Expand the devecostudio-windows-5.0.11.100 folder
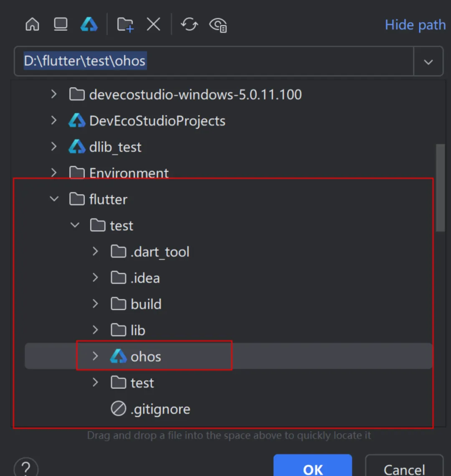 point(54,94)
